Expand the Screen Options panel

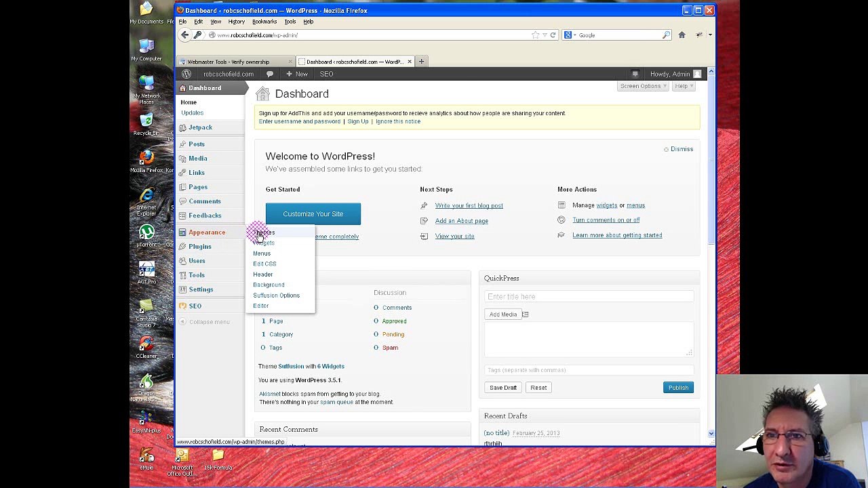point(644,86)
